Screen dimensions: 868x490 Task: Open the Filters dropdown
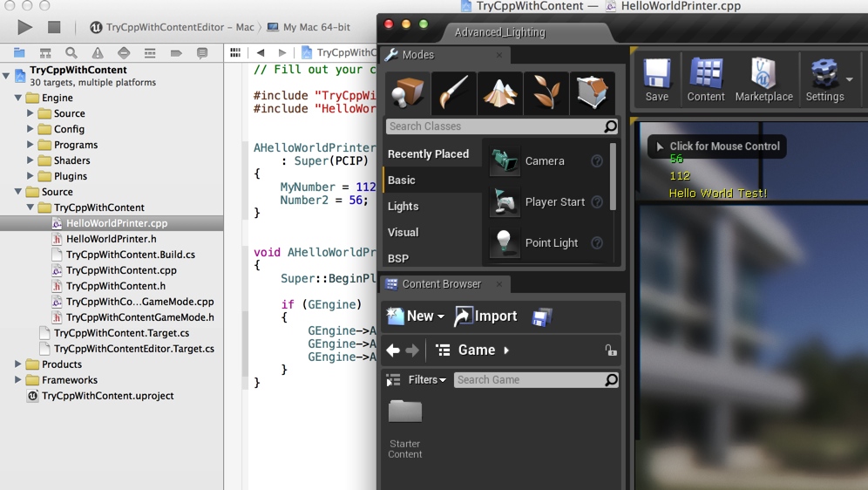[427, 380]
